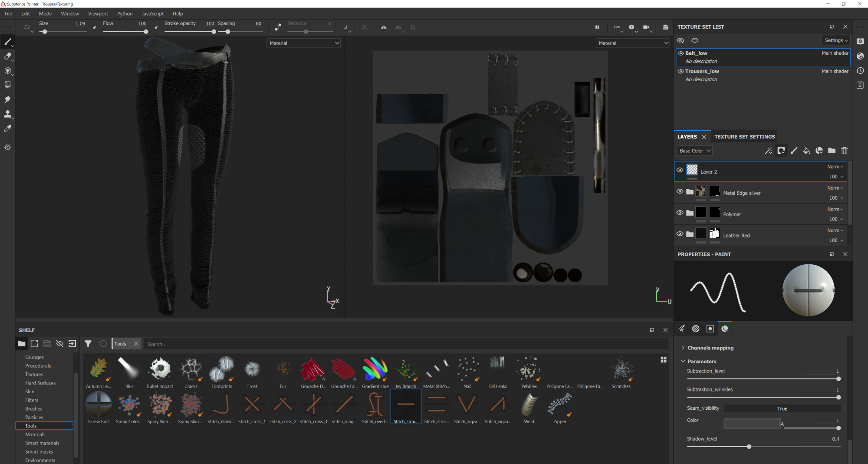The height and width of the screenshot is (464, 868).
Task: Click the shelf Search field
Action: point(405,344)
